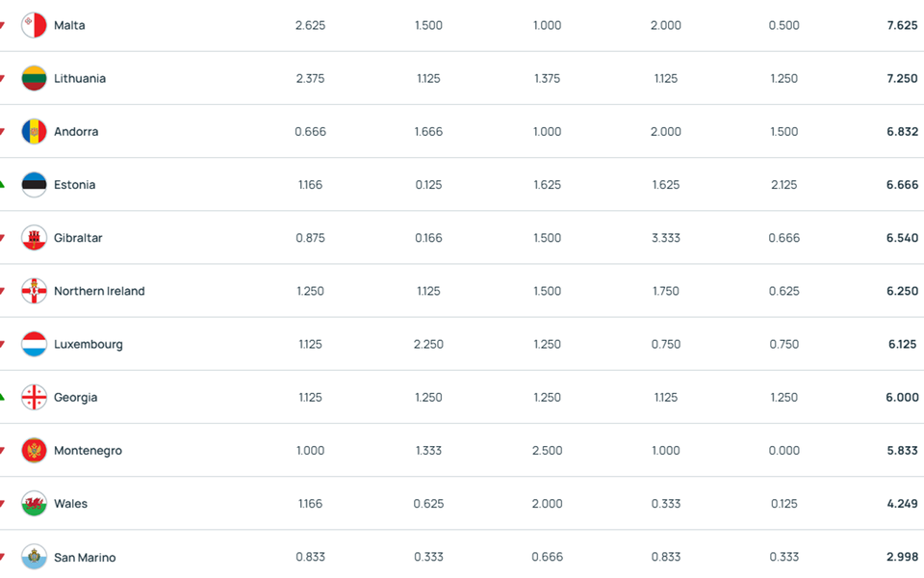Click the Gibraltar flag icon

[35, 238]
